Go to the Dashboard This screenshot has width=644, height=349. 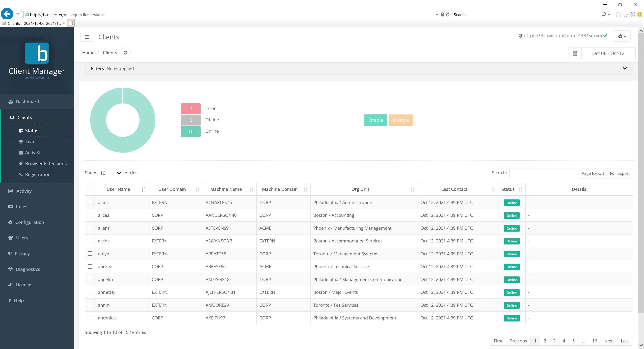(x=27, y=102)
